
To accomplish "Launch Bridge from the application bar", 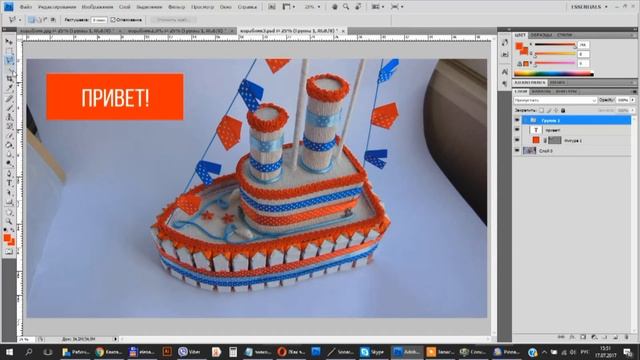I will [272, 7].
